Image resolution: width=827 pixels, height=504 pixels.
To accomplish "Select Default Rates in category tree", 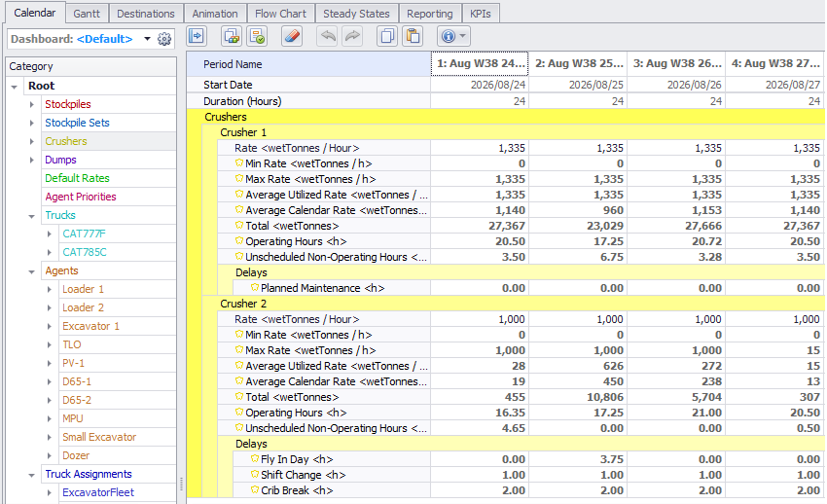I will coord(77,178).
